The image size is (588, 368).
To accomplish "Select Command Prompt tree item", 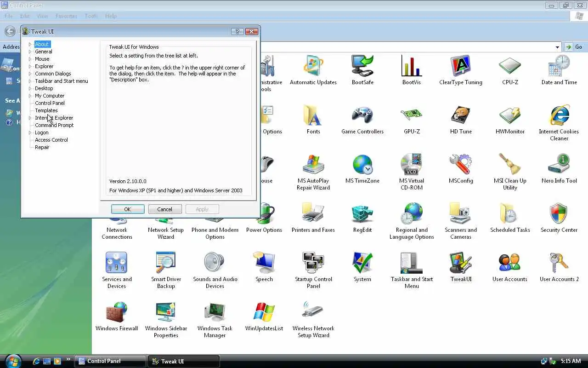I will tap(54, 125).
